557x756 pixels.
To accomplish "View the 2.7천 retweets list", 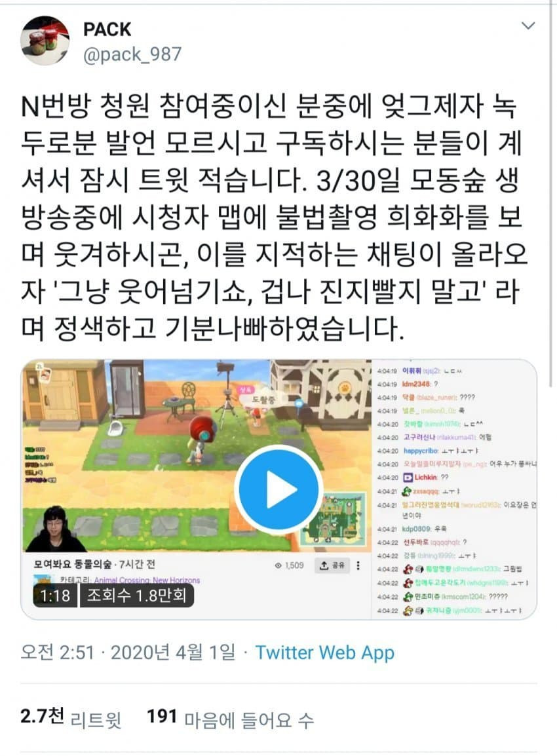I will point(70,719).
